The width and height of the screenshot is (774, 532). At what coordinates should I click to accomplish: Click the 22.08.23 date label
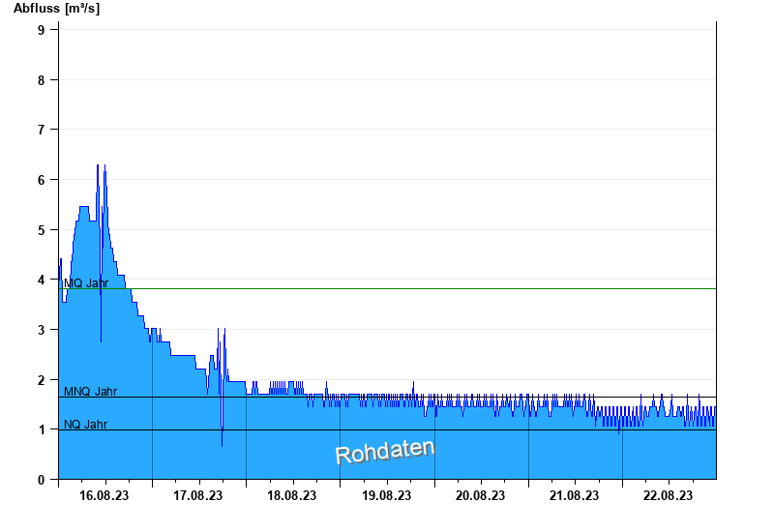pos(668,495)
